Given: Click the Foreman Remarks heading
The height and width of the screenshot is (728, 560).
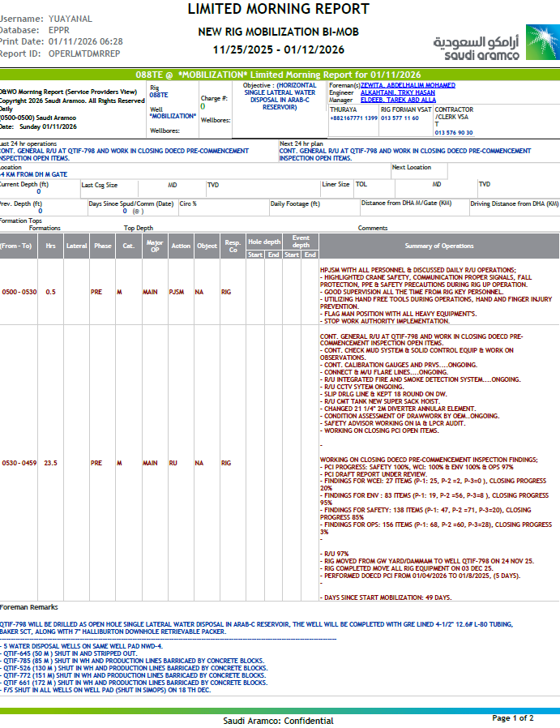Looking at the screenshot, I should (29, 606).
